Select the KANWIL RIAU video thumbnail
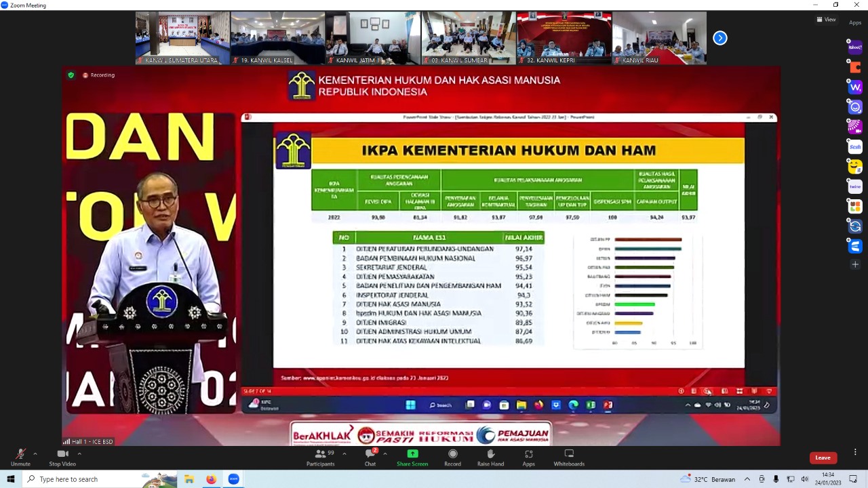The height and width of the screenshot is (488, 868). tap(659, 38)
